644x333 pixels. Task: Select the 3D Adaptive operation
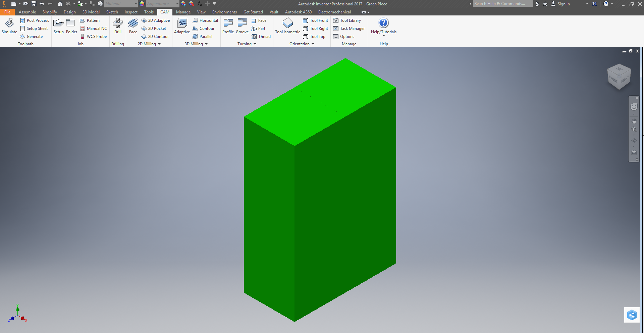(x=182, y=26)
